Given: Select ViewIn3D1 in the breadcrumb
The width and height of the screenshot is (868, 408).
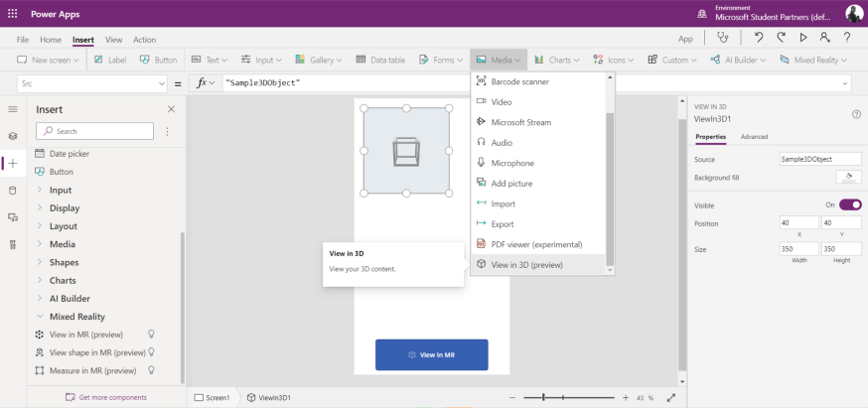Looking at the screenshot, I should (x=269, y=397).
